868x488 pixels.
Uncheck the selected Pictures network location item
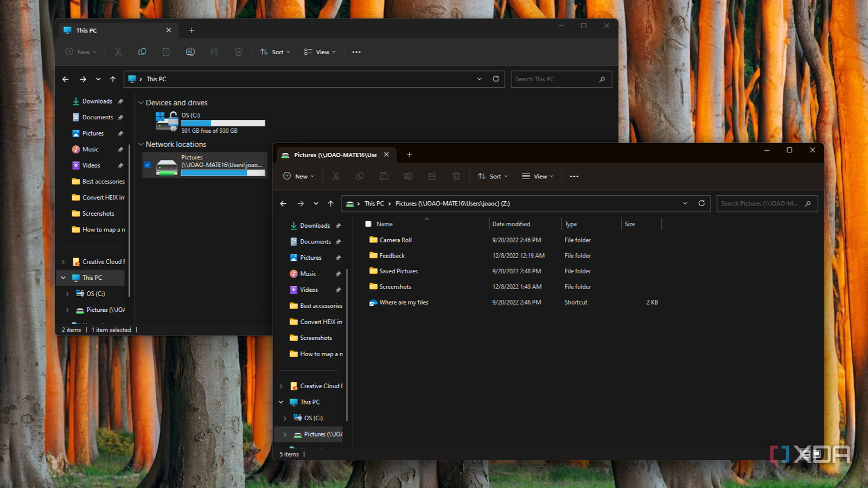(147, 165)
